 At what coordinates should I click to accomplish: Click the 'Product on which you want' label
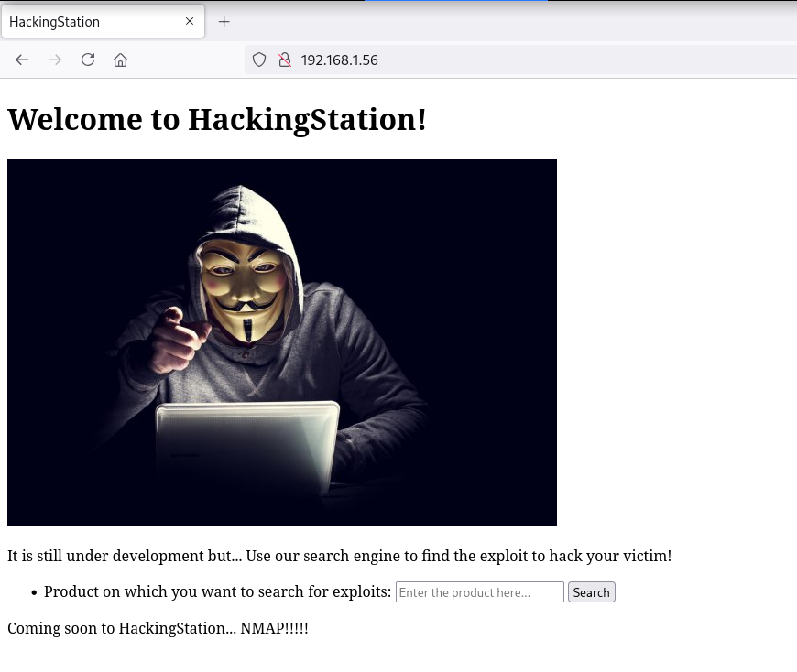click(217, 592)
